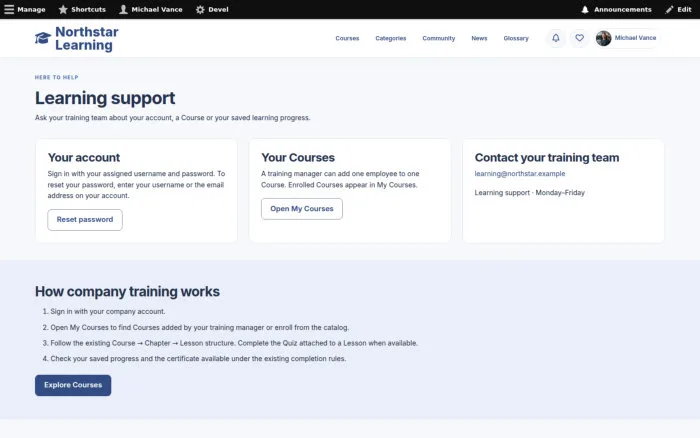Click step 1 Sign in with your company account

tap(108, 312)
